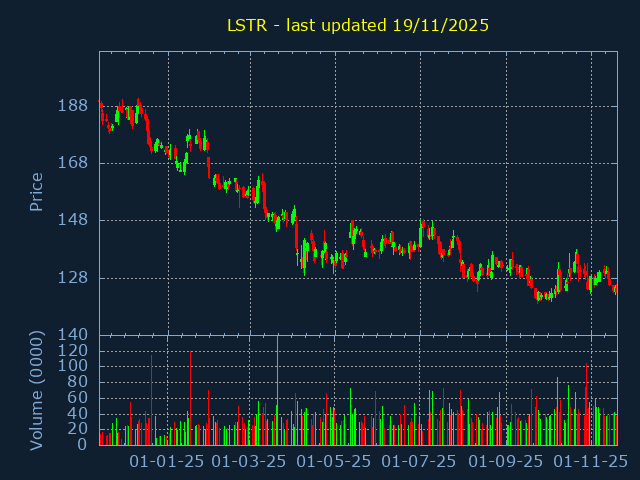Screen dimensions: 640x480
Task: Click the 01-09-25 date label
Action: pyautogui.click(x=505, y=462)
